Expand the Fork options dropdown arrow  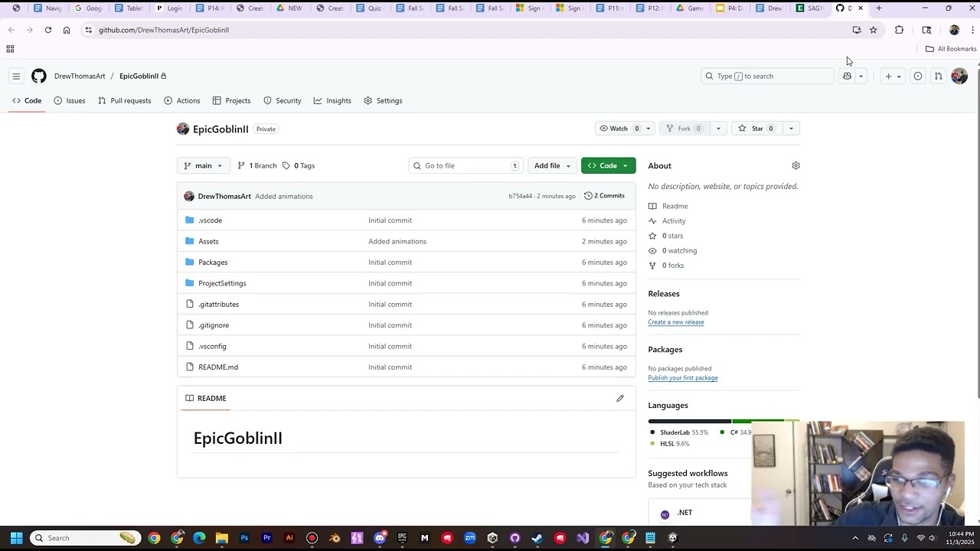718,129
